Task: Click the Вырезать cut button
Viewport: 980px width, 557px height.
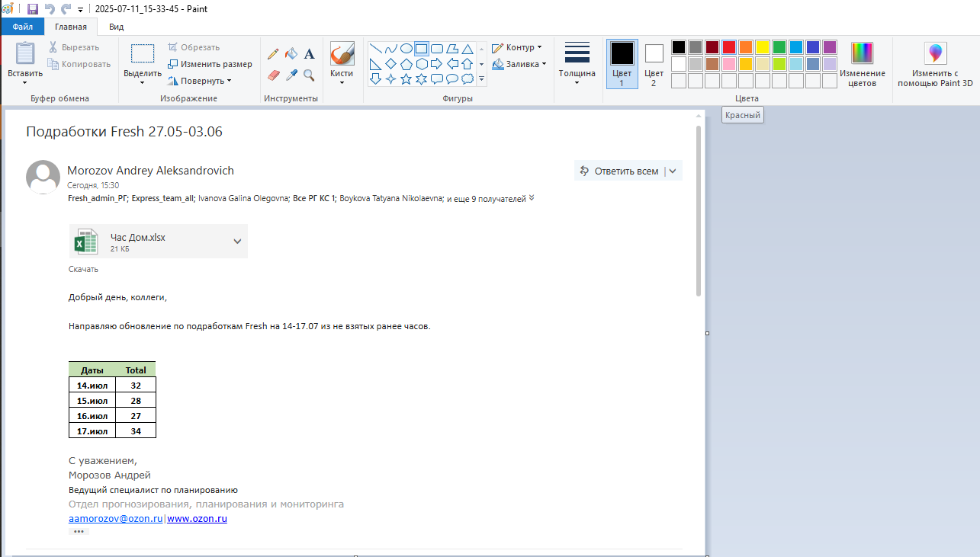Action: [x=73, y=47]
